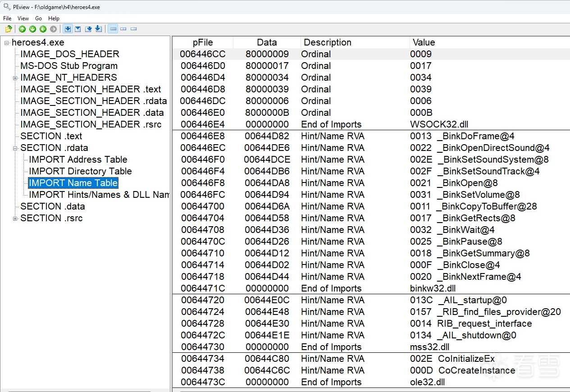Click the _BinkSetSoundTrack@4 value
Viewport: 570px width, 392px height.
point(475,171)
